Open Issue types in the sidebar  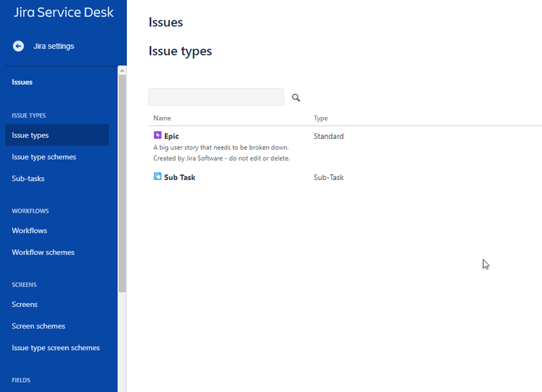click(57, 135)
